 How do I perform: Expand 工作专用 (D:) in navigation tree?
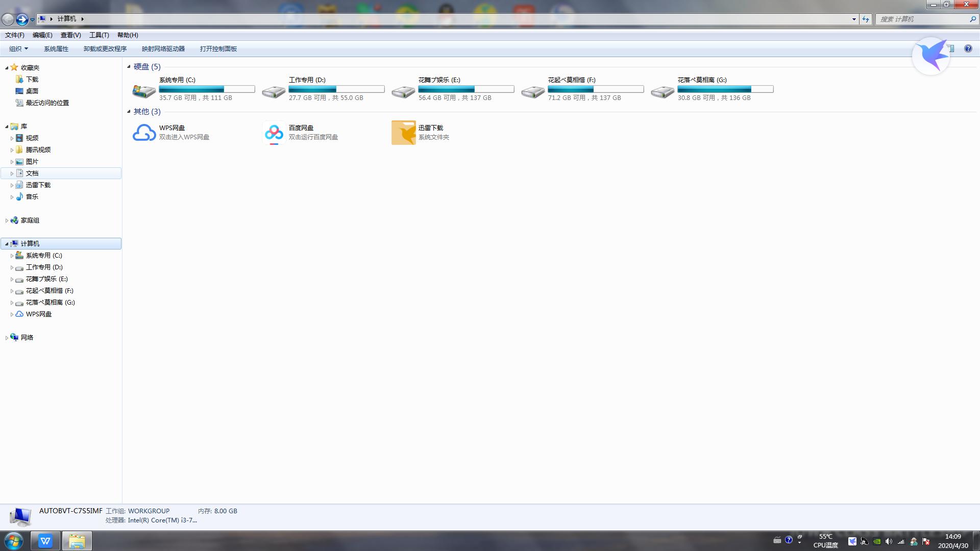(12, 267)
